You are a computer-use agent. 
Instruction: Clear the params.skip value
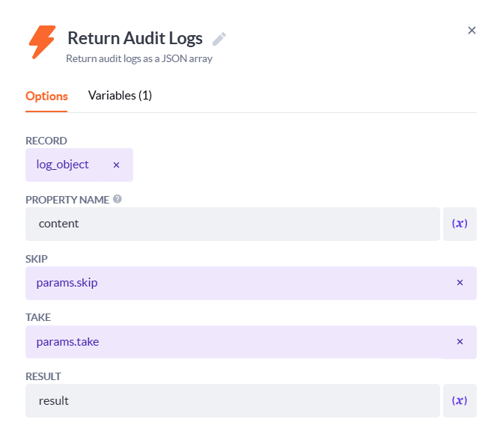[x=460, y=283]
